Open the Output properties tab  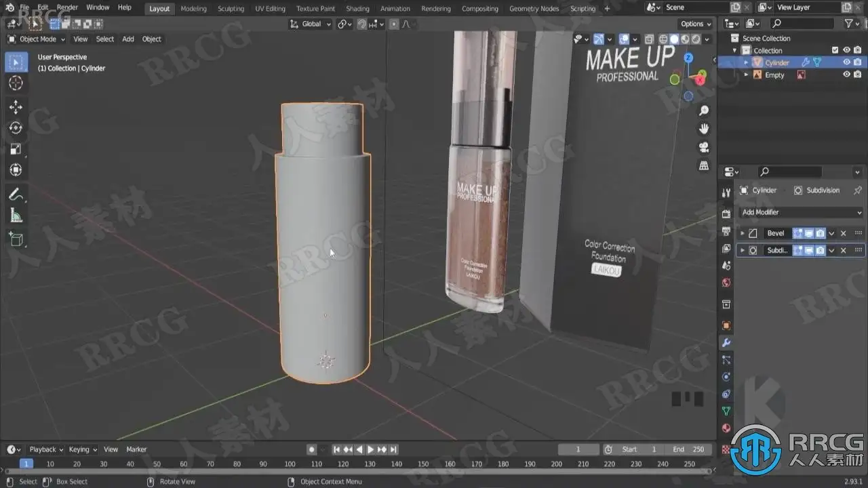(726, 232)
